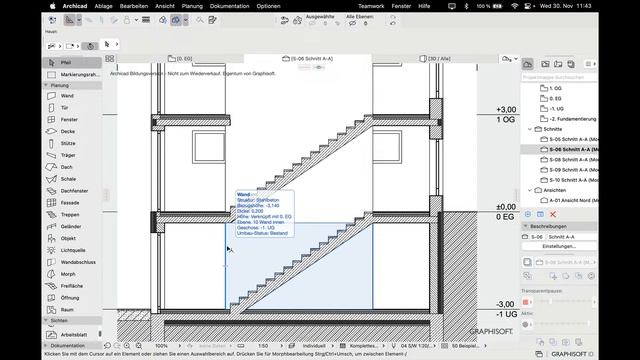Select the Wand wall tool
This screenshot has height=360, width=640.
coord(72,96)
